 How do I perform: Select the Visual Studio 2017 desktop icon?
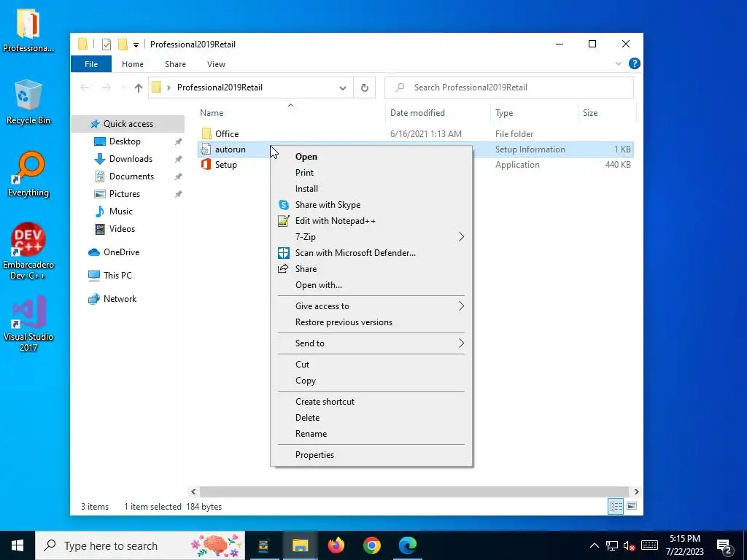28,324
